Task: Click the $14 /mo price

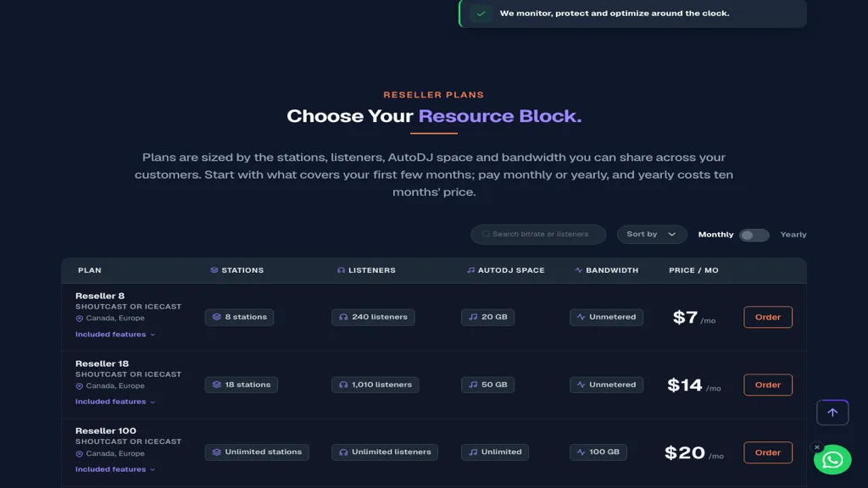Action: [694, 385]
